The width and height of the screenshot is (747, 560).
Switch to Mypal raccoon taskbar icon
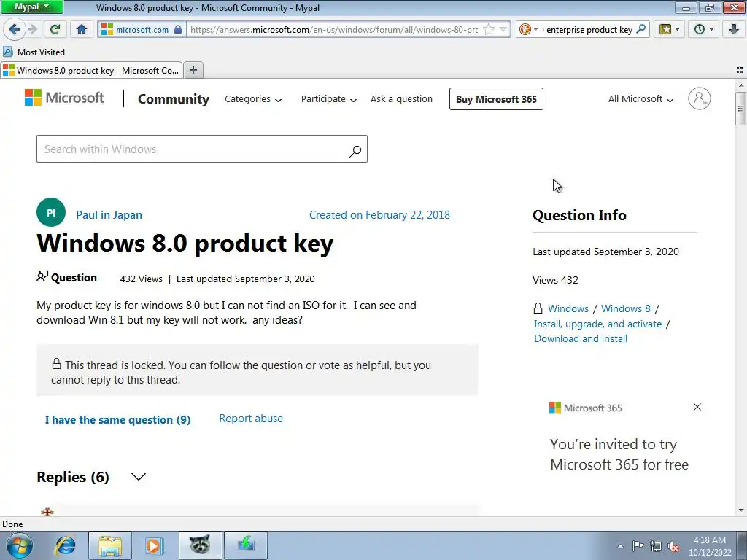200,545
